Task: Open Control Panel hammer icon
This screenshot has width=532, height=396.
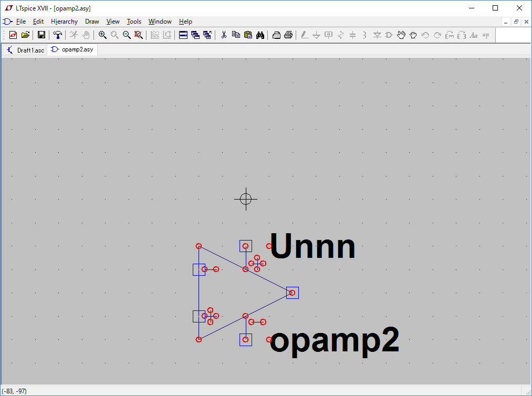Action: coord(58,35)
